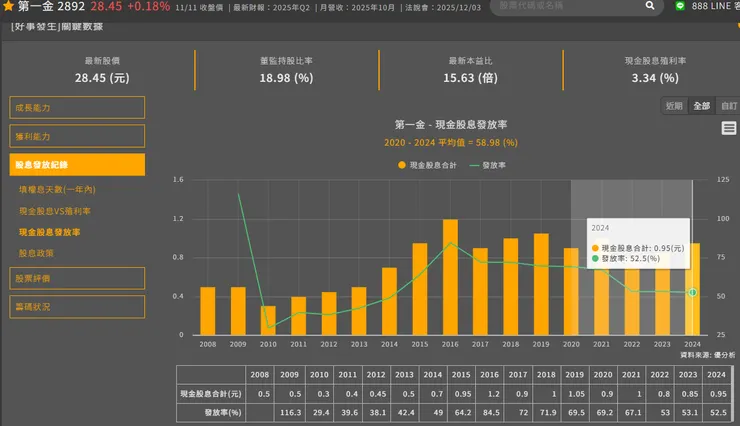The image size is (740, 426).
Task: Click the 資料來源 source credit text
Action: [x=707, y=355]
